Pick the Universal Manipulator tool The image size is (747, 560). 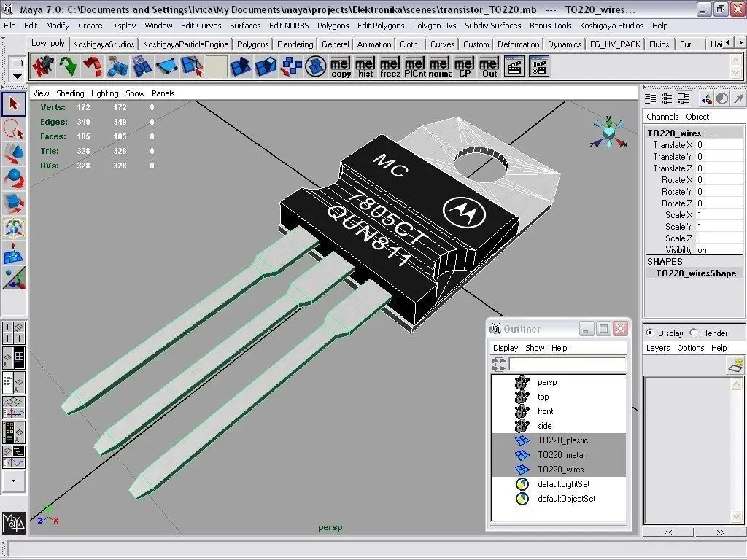pyautogui.click(x=14, y=228)
